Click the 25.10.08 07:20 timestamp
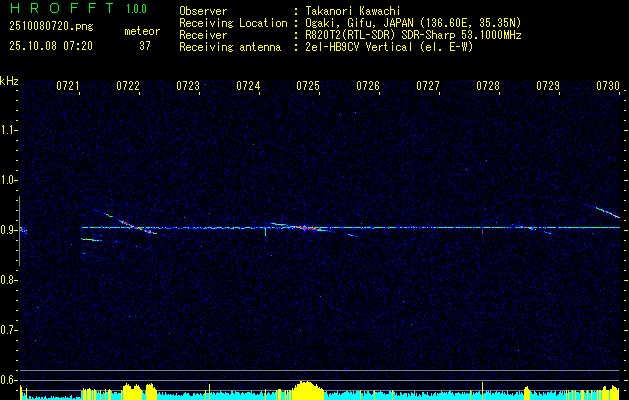The width and height of the screenshot is (629, 400). 50,46
